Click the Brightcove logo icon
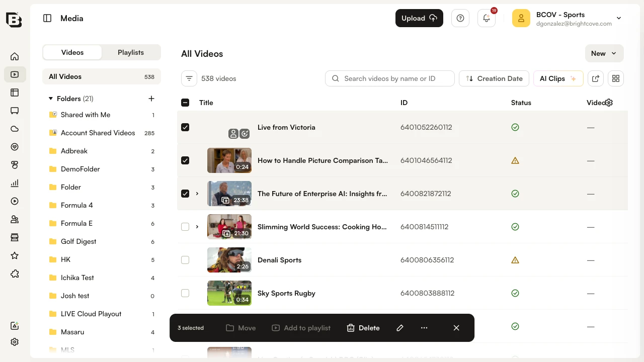Screen dimensions: 644x362 [14, 19]
